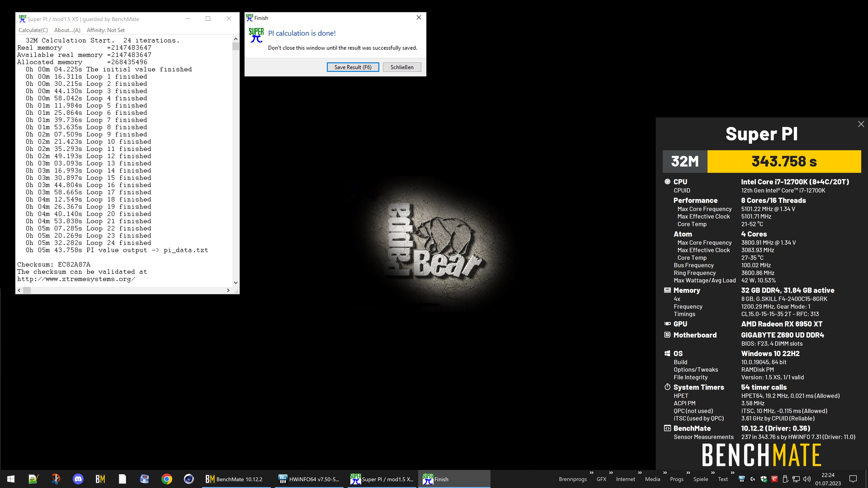Viewport: 868px width, 488px height.
Task: Open the blank document taskbar icon
Action: coord(122,479)
